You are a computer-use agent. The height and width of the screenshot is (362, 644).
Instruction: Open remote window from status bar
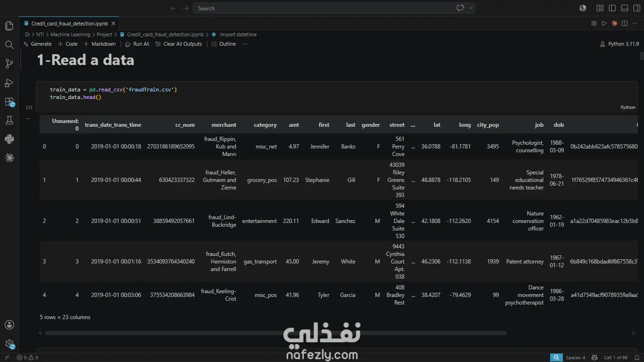click(x=7, y=357)
